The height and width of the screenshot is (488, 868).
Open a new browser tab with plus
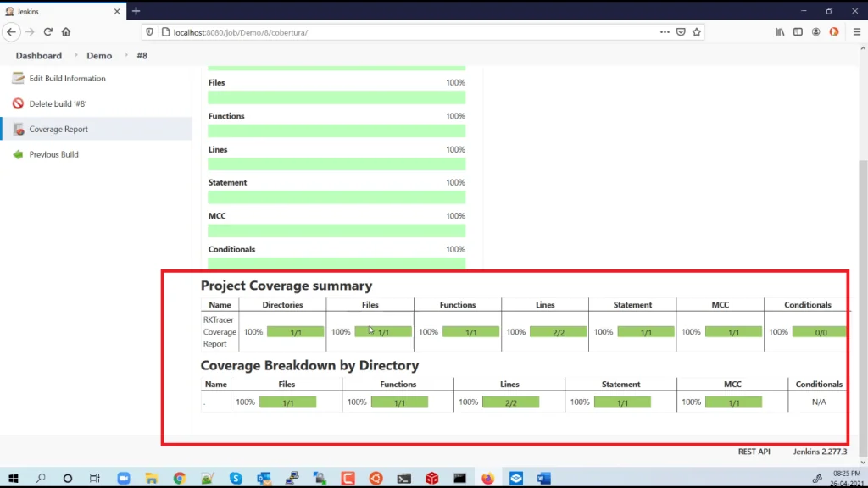(136, 11)
